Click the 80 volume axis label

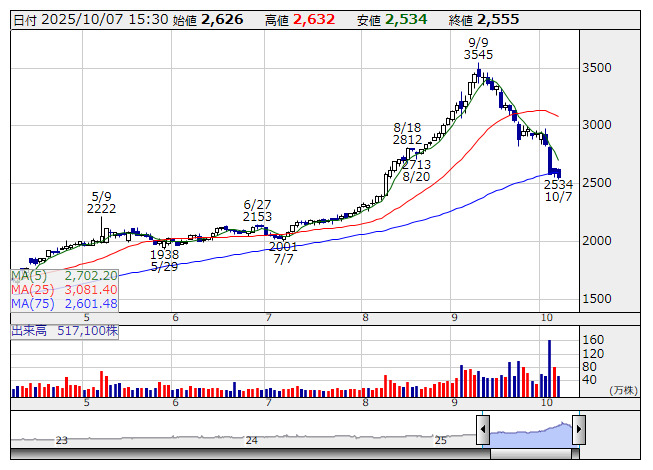pos(589,367)
